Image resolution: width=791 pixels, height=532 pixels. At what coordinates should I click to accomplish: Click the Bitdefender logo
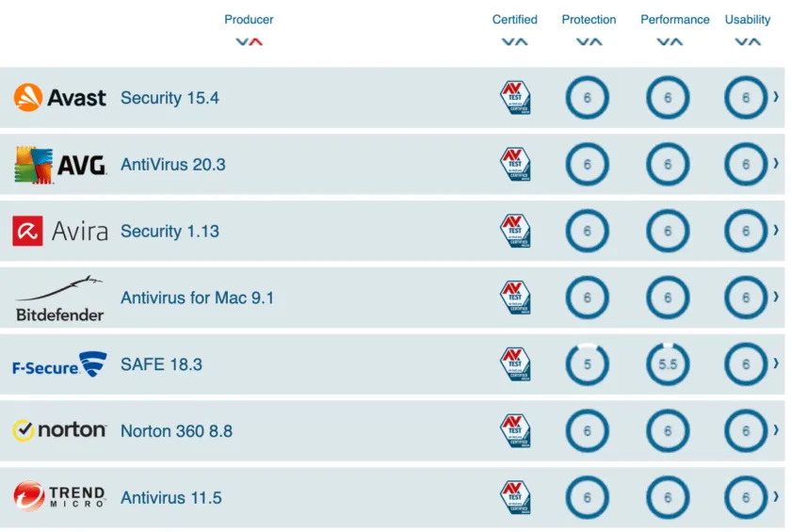[x=59, y=298]
